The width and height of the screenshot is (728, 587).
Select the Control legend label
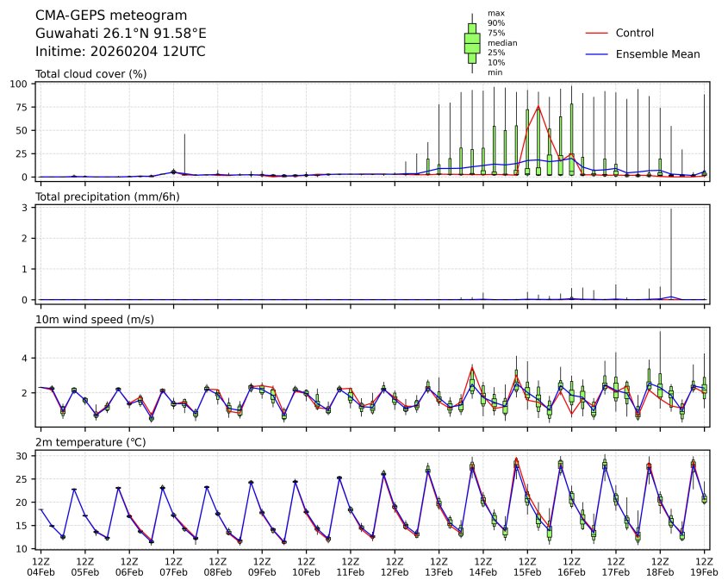pyautogui.click(x=635, y=34)
